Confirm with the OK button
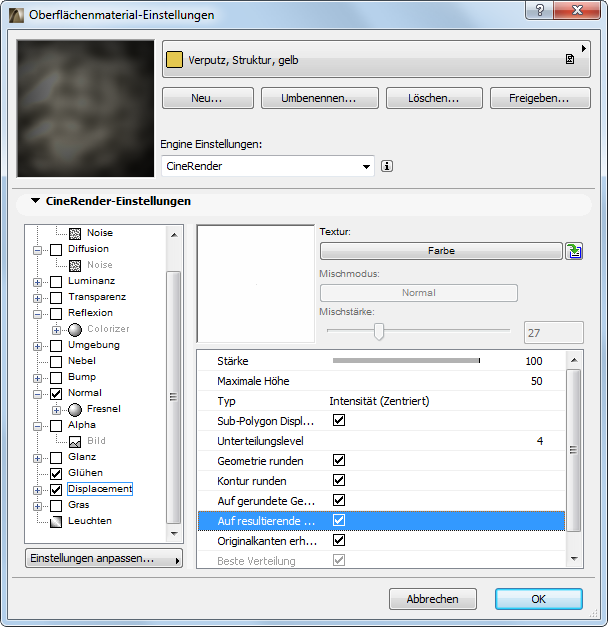The width and height of the screenshot is (608, 627). click(538, 599)
